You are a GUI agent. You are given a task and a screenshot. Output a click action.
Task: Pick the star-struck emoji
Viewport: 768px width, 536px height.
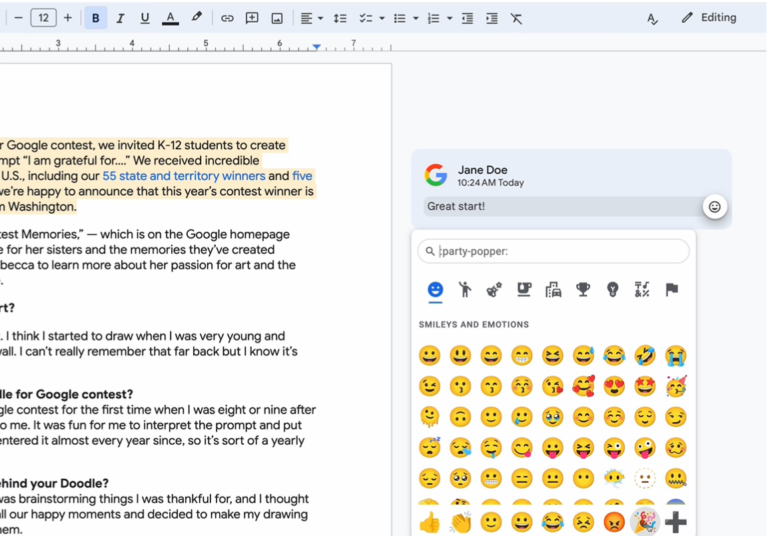coord(645,387)
